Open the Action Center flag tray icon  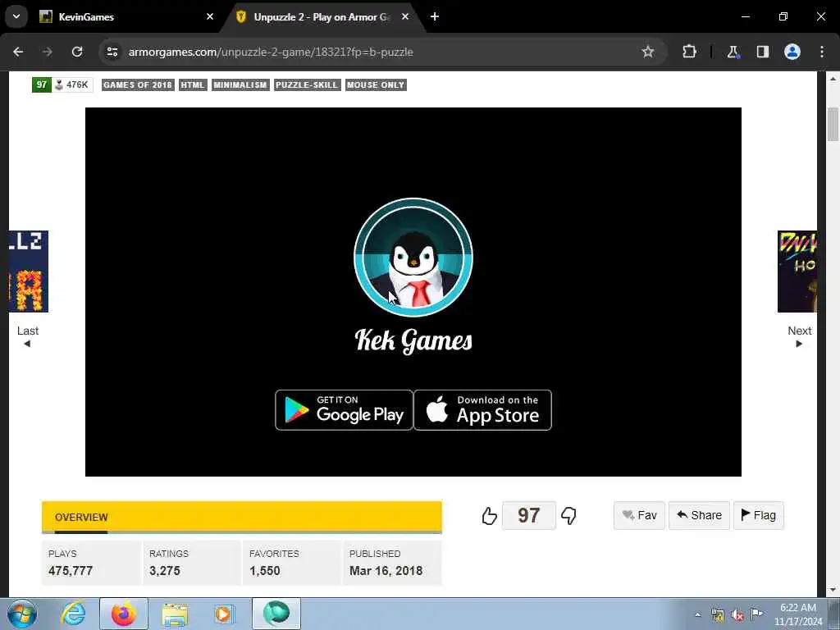(756, 614)
